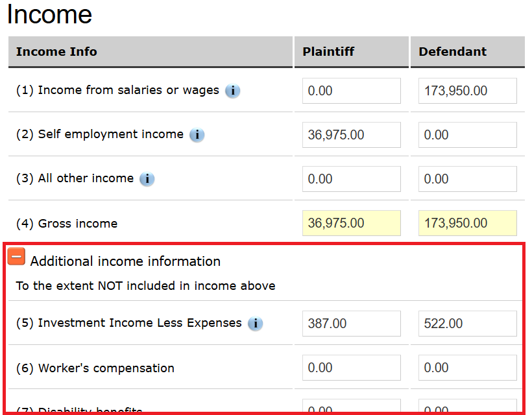Edit Plaintiff income from salaries or wages field
The width and height of the screenshot is (532, 415).
pos(352,91)
